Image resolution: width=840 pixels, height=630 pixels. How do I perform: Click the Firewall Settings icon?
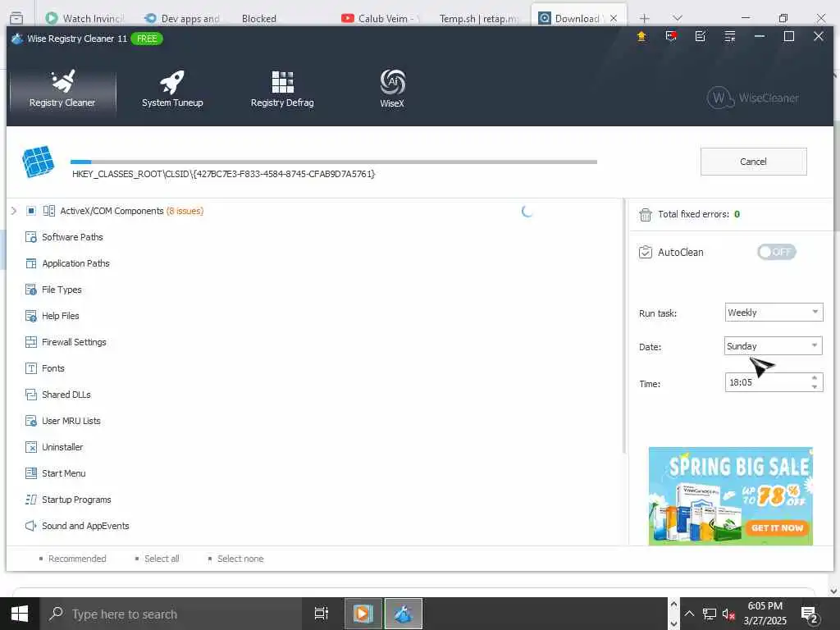point(31,342)
